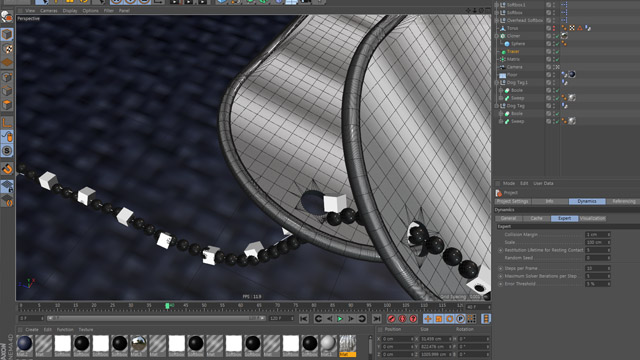
Task: Select the Camera object in hierarchy
Action: (514, 67)
